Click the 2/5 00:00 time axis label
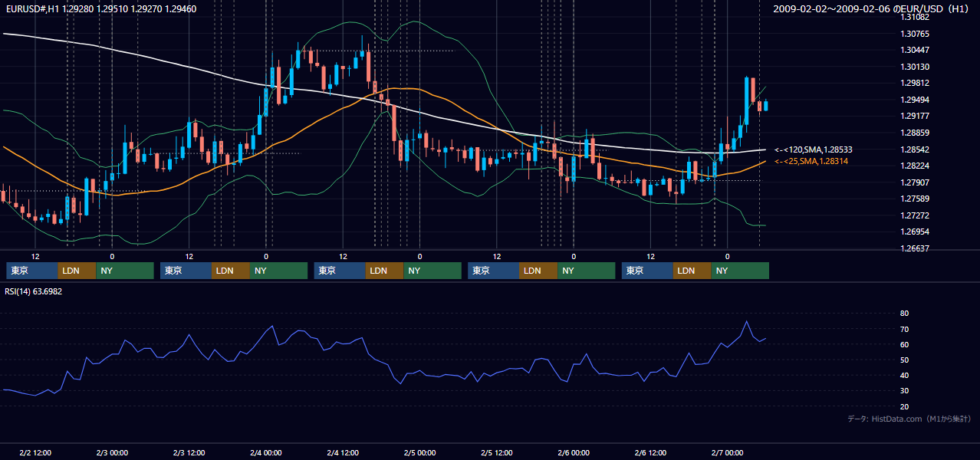Screen dimensions: 980x460 (x=420, y=453)
